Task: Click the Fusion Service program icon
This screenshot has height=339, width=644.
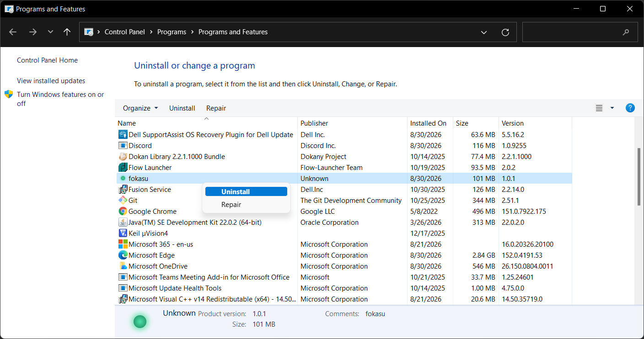Action: 123,190
